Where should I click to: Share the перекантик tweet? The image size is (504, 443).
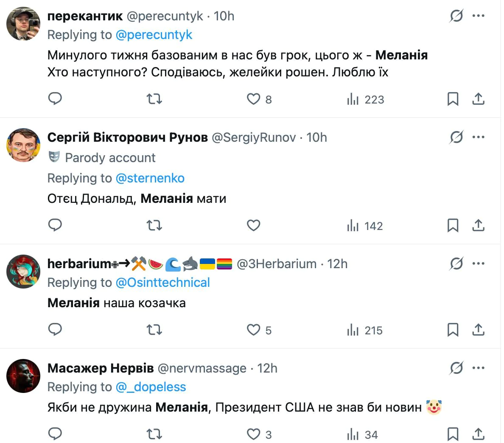pyautogui.click(x=478, y=99)
